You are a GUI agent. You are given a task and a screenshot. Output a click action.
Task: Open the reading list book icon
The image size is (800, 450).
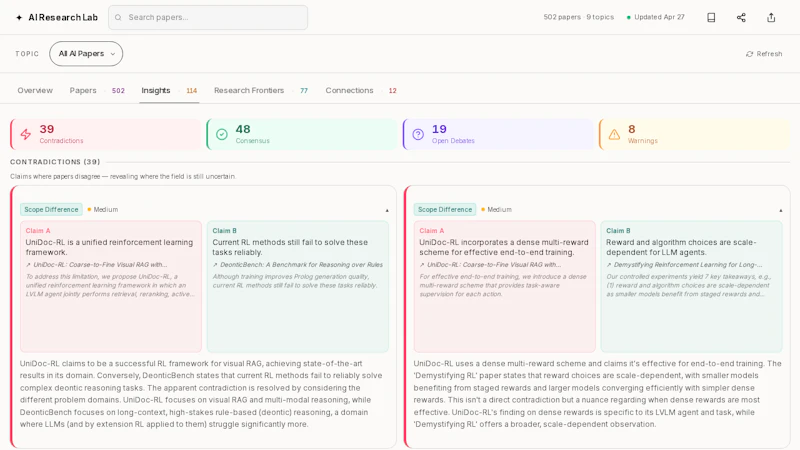[x=711, y=17]
